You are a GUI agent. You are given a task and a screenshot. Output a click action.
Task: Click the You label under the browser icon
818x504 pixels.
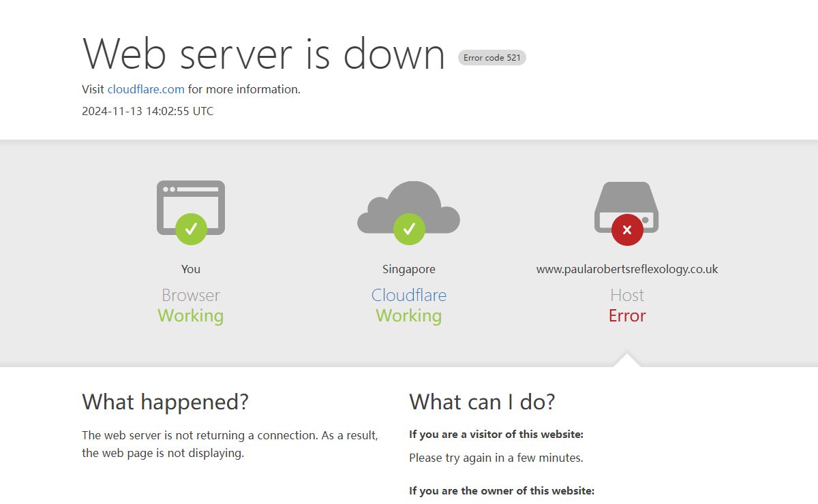[191, 269]
